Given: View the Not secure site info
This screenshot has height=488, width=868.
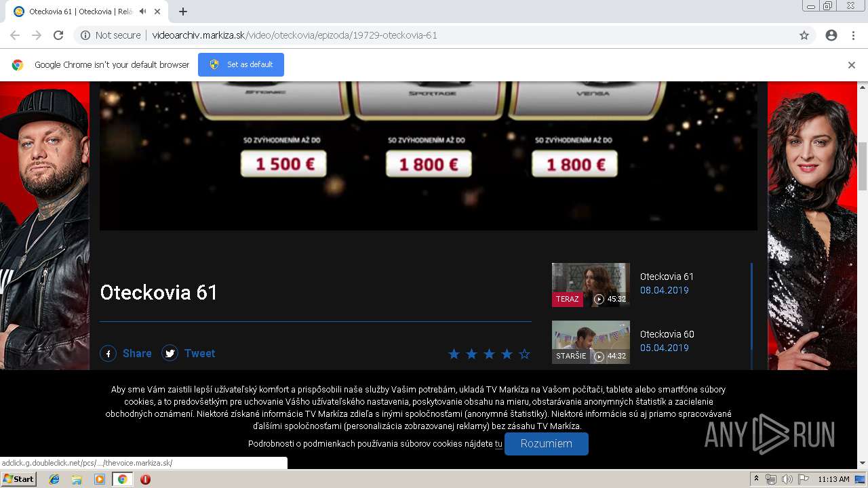Looking at the screenshot, I should click(x=111, y=35).
